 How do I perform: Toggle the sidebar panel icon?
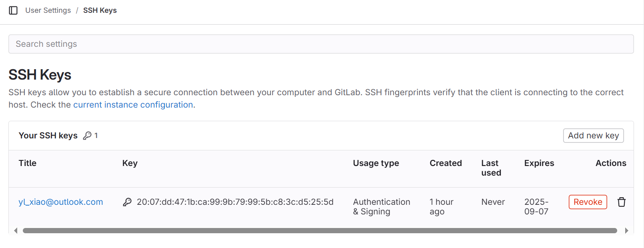click(13, 10)
